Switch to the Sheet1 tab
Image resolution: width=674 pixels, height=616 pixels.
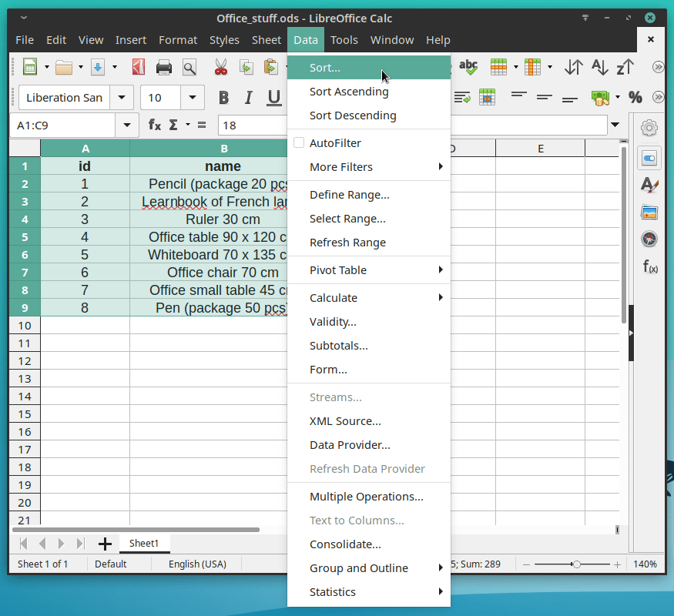coord(144,544)
